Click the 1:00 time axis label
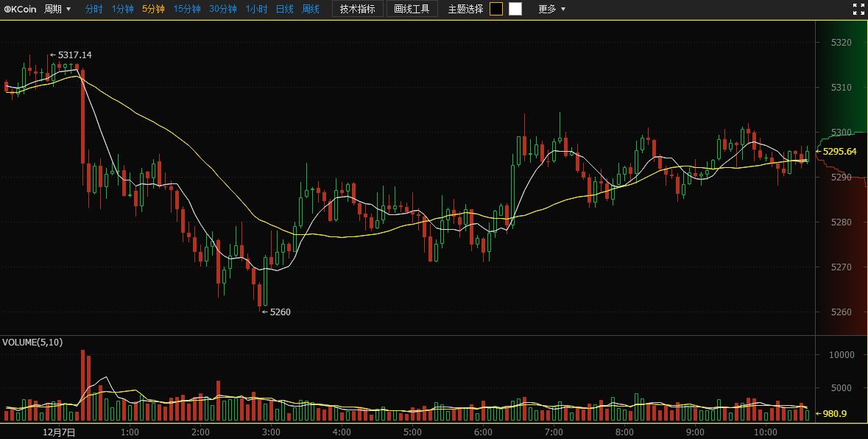Viewport: 868px width, 439px height. (130, 432)
